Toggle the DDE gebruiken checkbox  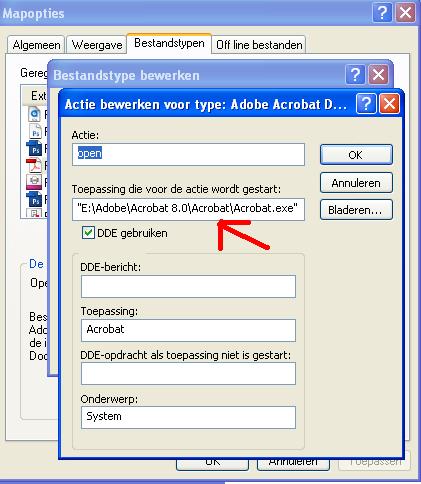[x=88, y=233]
